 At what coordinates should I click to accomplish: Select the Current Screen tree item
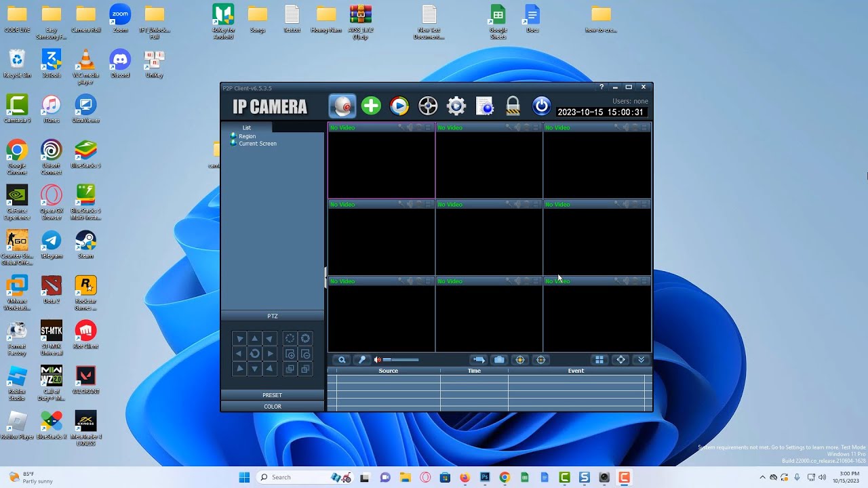point(258,144)
